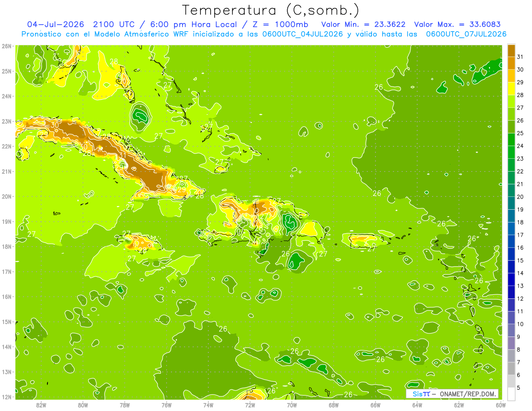The height and width of the screenshot is (411, 532).
Task: Click the 26N latitude label
Action: (x=6, y=46)
